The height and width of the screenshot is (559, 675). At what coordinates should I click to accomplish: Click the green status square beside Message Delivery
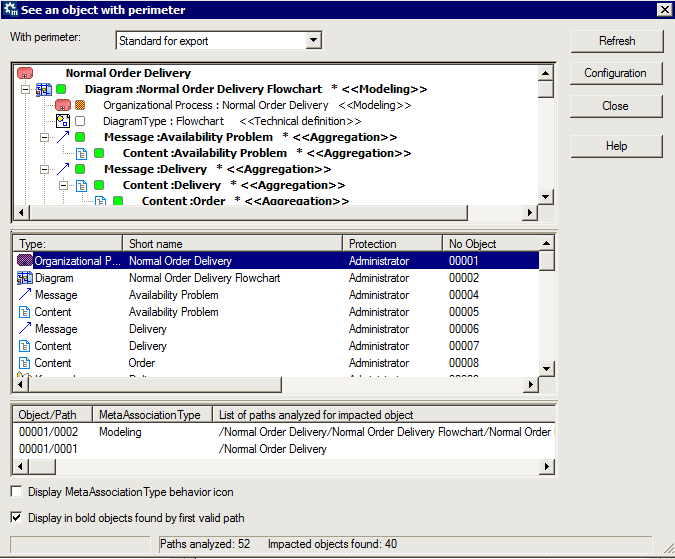tap(81, 169)
